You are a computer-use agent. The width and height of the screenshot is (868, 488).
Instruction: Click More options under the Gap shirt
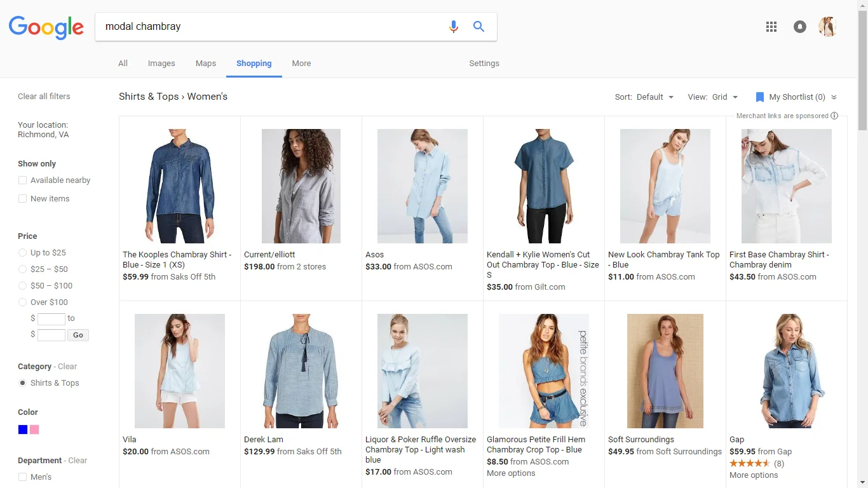(754, 475)
